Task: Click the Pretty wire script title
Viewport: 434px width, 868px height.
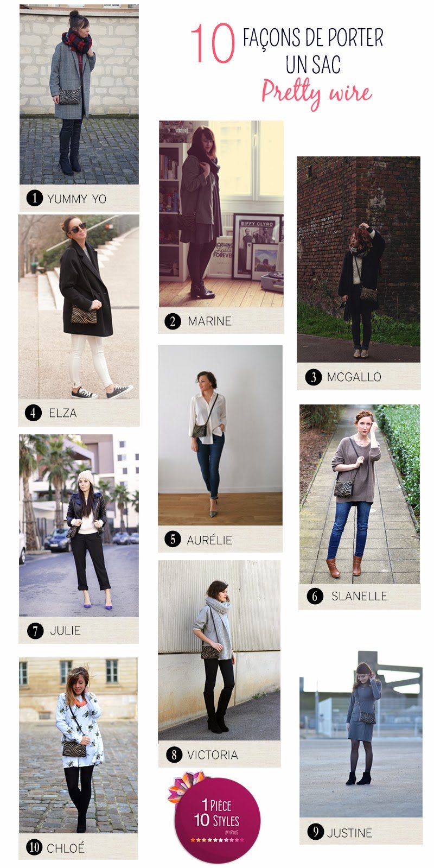Action: (316, 93)
